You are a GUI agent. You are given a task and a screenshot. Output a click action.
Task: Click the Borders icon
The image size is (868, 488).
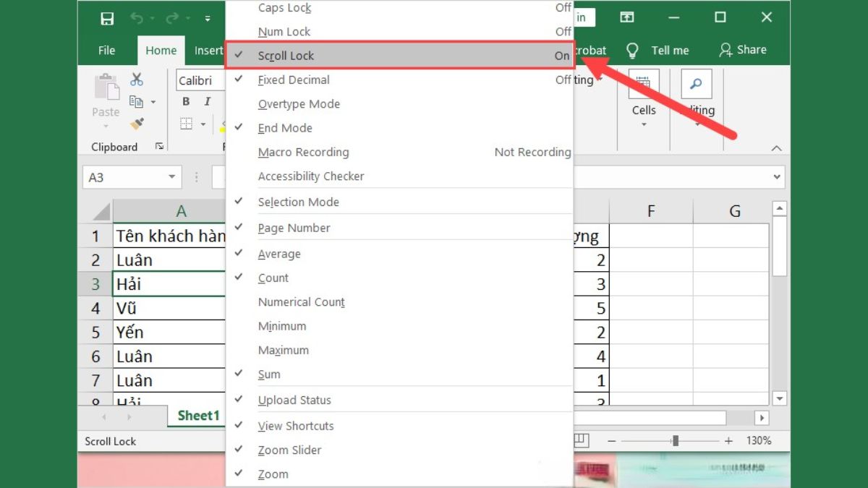click(x=186, y=124)
